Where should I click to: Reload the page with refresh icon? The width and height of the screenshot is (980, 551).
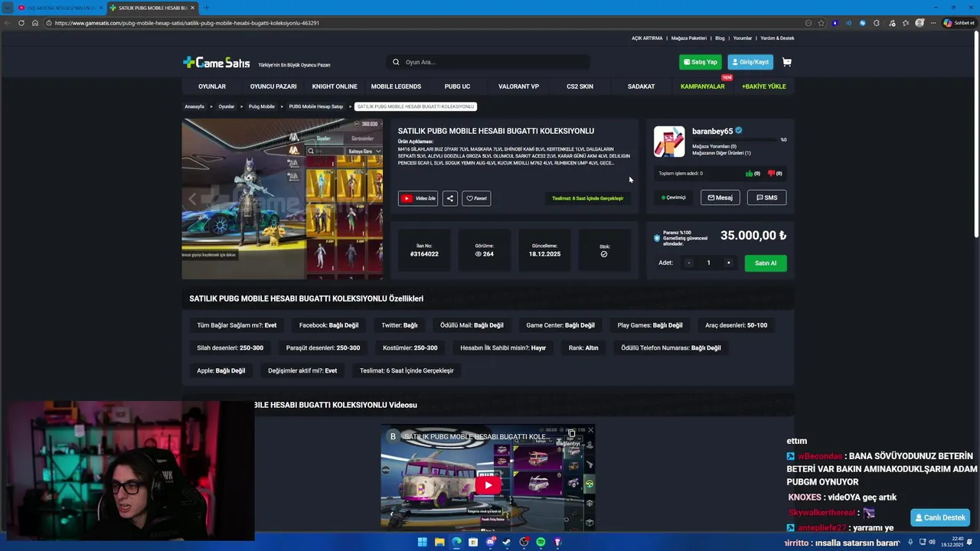tap(21, 23)
